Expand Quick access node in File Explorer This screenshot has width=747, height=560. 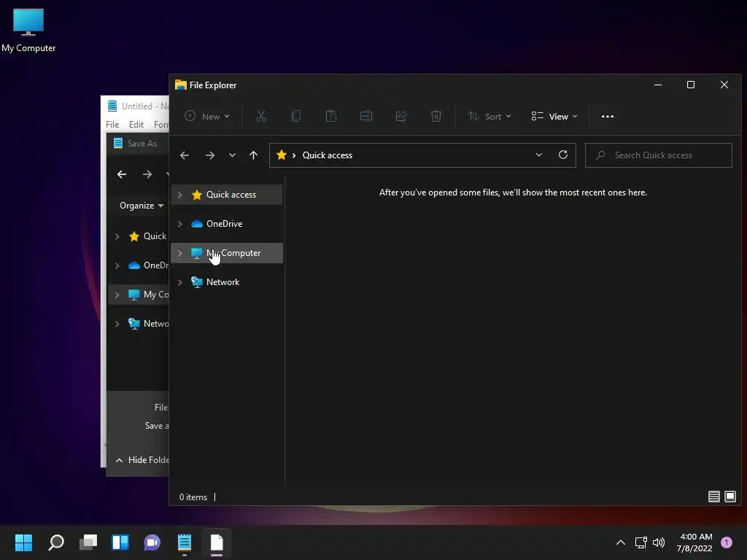click(x=180, y=195)
